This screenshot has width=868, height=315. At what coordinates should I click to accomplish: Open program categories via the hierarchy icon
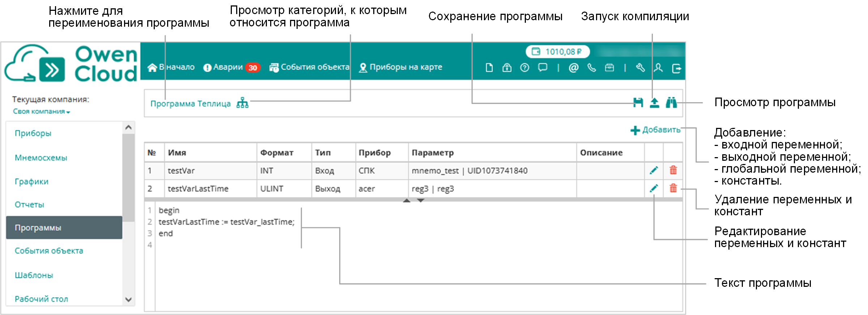click(242, 103)
